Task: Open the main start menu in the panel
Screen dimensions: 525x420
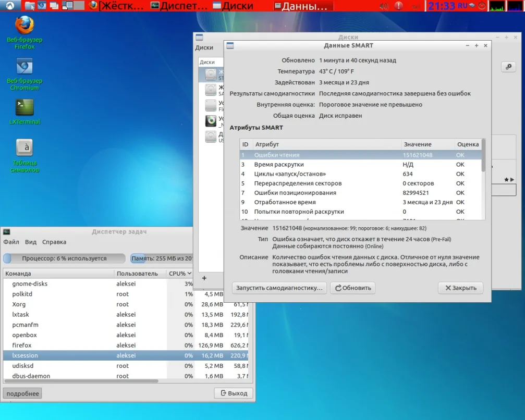Action: (x=10, y=6)
